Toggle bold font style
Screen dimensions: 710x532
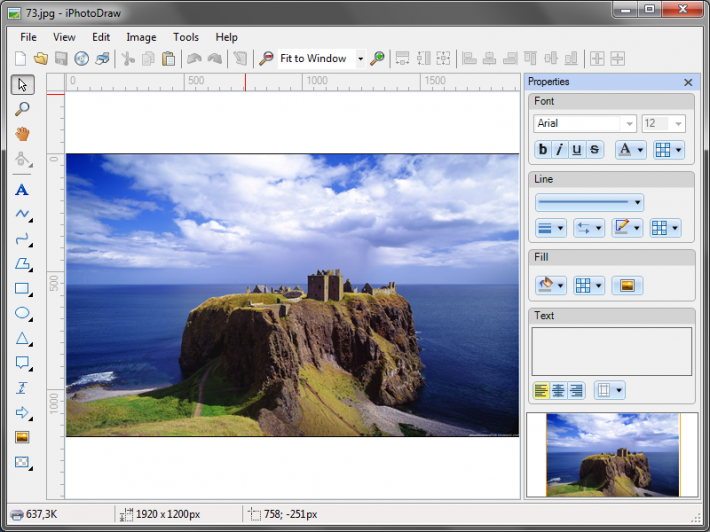click(543, 149)
